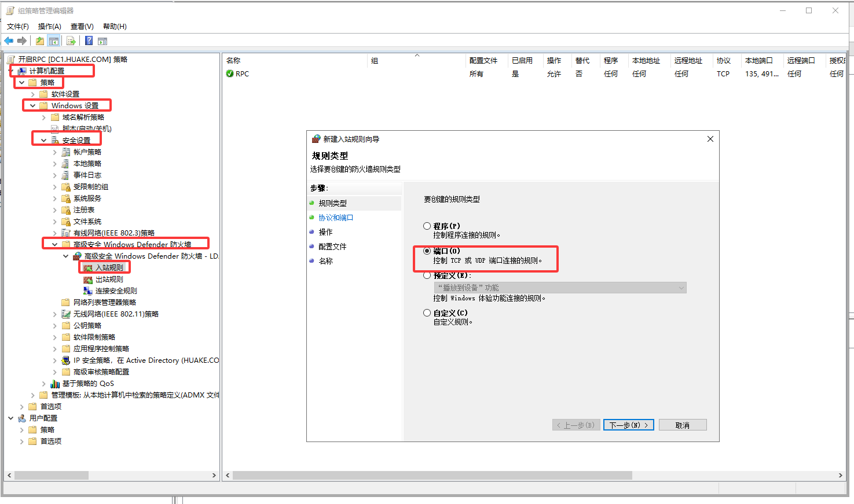Click the 本地端口 column header

click(x=763, y=60)
